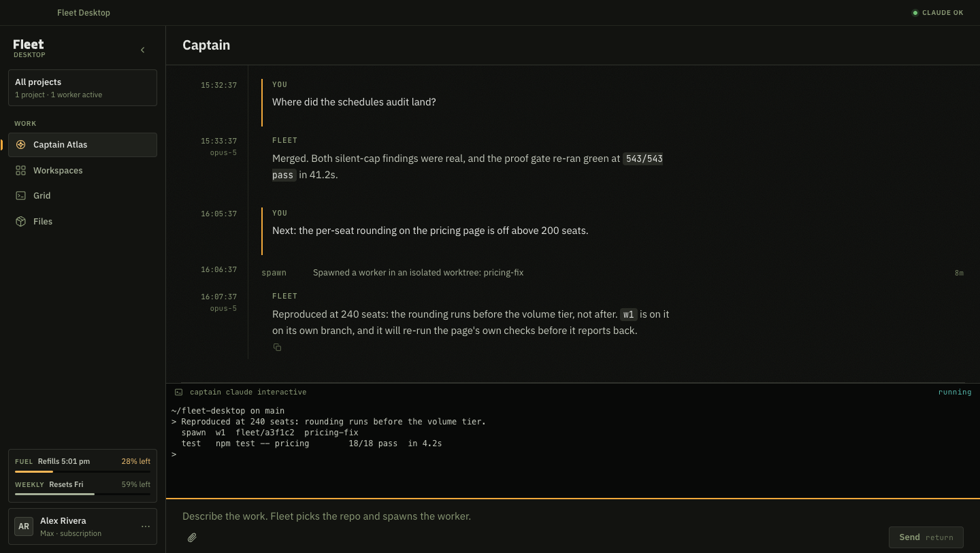
Task: Click the message "Where did the schedules audit land?"
Action: point(354,102)
